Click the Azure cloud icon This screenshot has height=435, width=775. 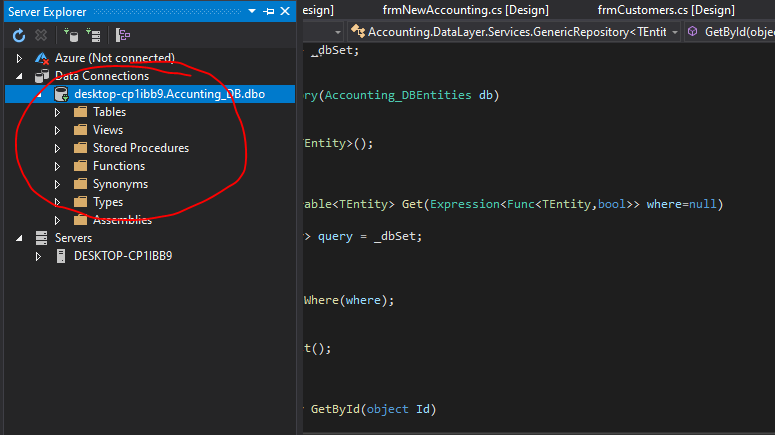coord(41,58)
